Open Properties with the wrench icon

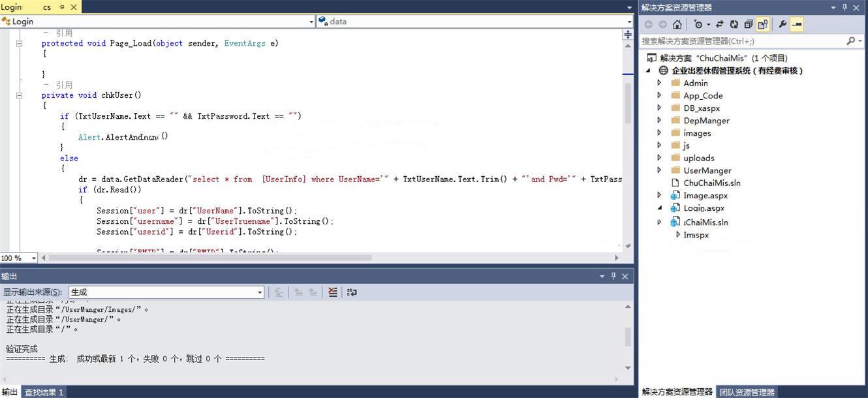782,24
